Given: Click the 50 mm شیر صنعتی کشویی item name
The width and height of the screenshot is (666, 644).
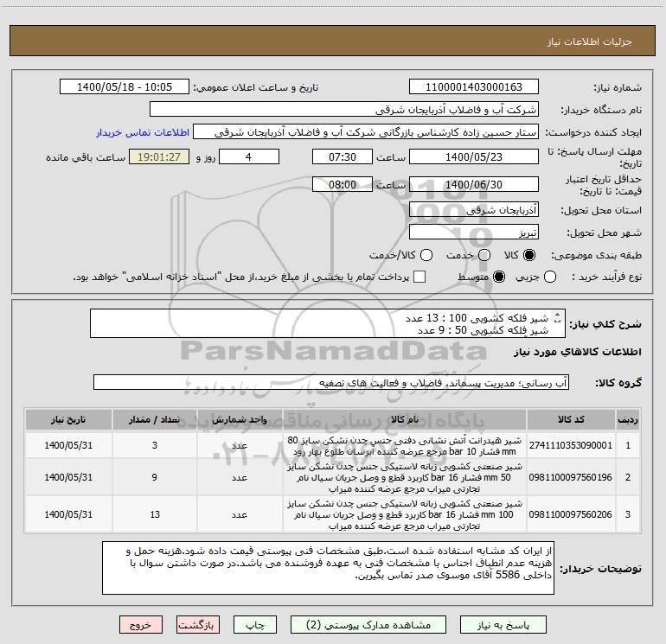Looking at the screenshot, I should point(405,477).
